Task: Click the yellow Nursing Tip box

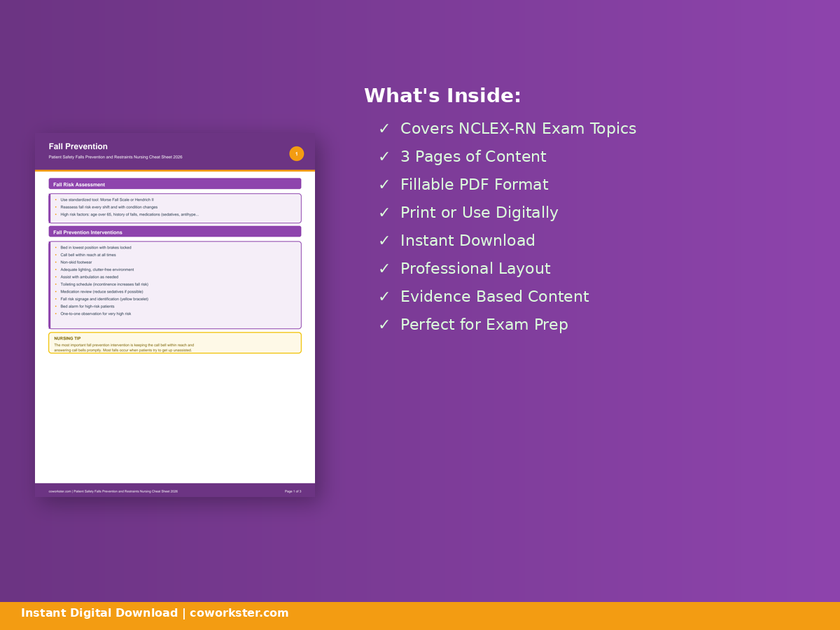Action: (174, 343)
